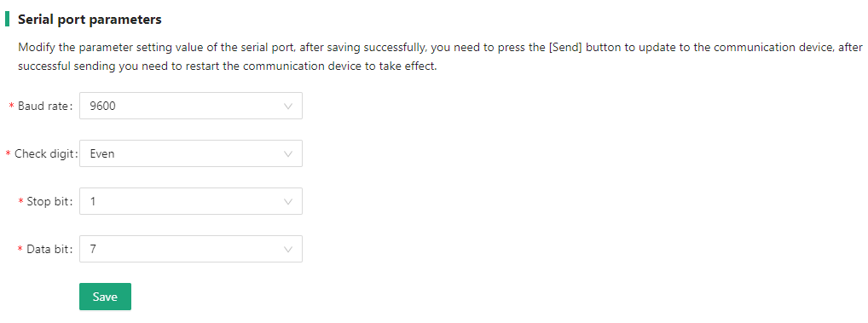Click the chevron arrow in Check digit field
The image size is (868, 323).
[x=288, y=153]
